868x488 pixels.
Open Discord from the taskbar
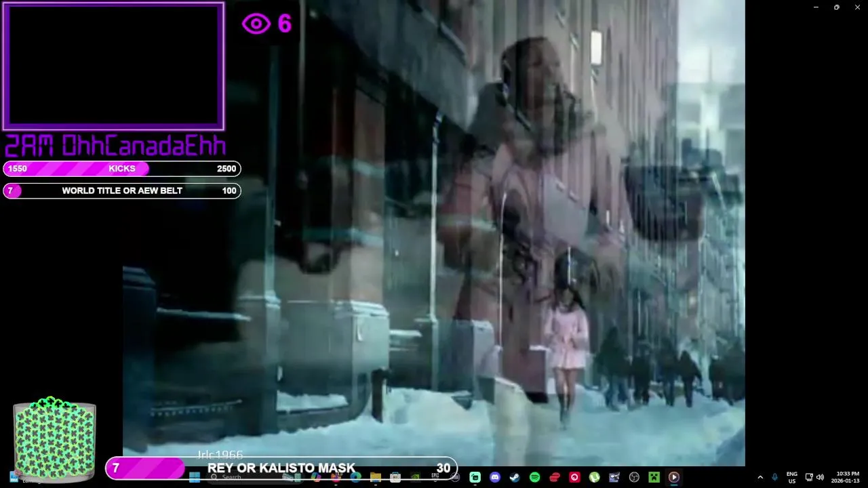tap(495, 477)
